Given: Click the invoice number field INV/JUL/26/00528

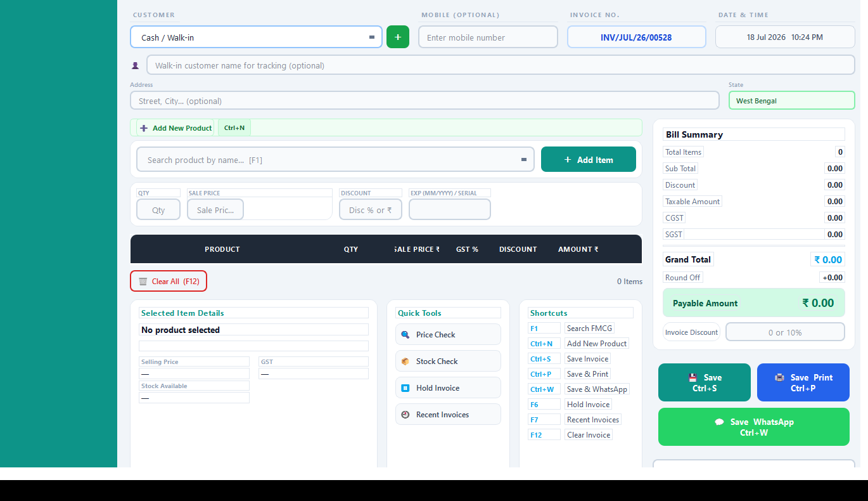Looking at the screenshot, I should pos(636,37).
